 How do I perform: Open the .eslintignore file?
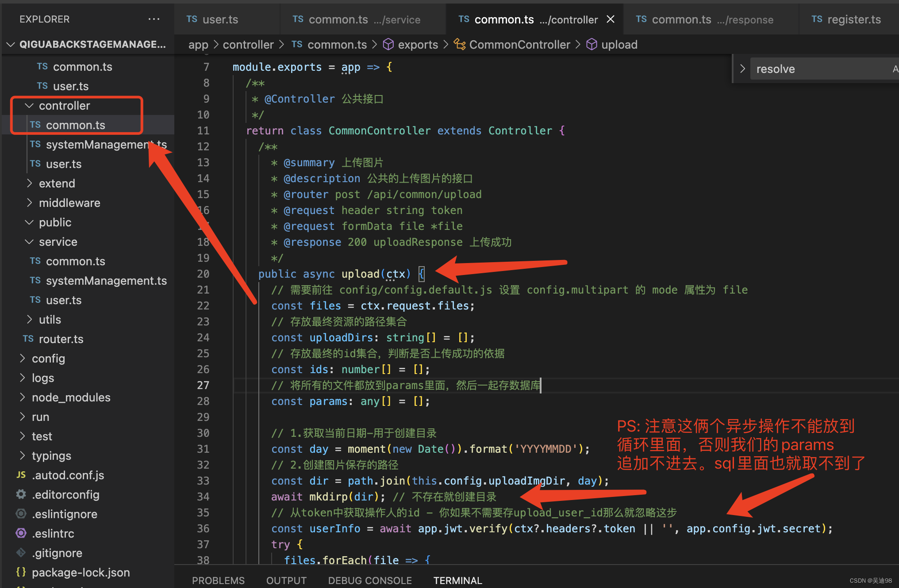(88, 514)
